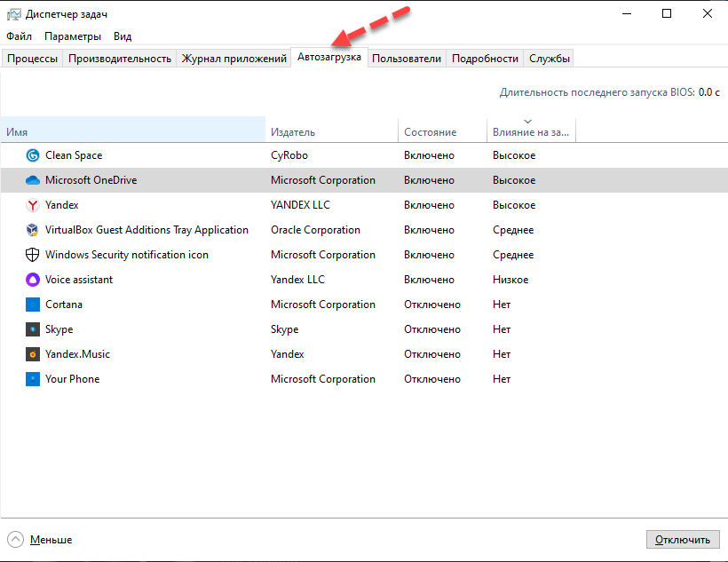The image size is (728, 562).
Task: Click the red Yandex browser icon
Action: (x=33, y=205)
